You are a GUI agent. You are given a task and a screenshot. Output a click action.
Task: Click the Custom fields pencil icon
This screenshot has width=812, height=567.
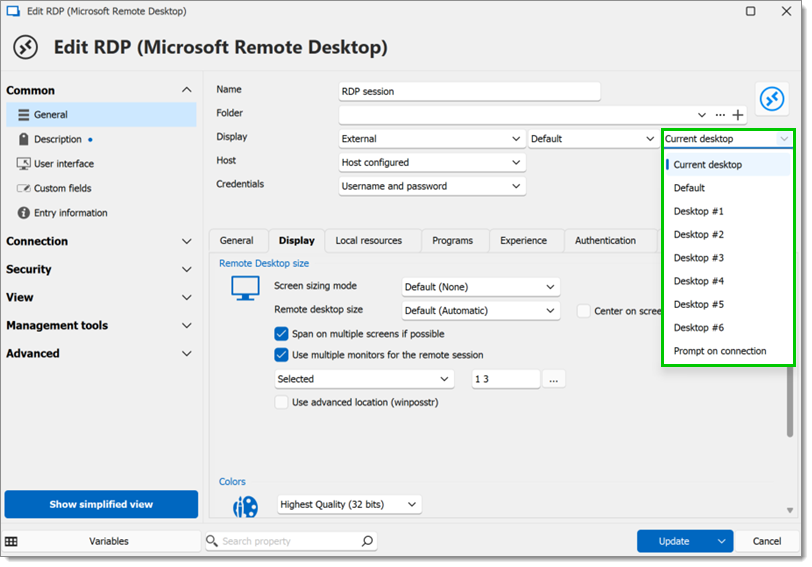(x=23, y=188)
